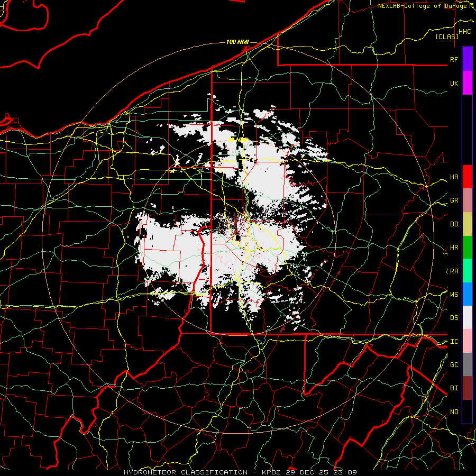Click the HA legend label text
The width and height of the screenshot is (476, 476).
(x=454, y=177)
